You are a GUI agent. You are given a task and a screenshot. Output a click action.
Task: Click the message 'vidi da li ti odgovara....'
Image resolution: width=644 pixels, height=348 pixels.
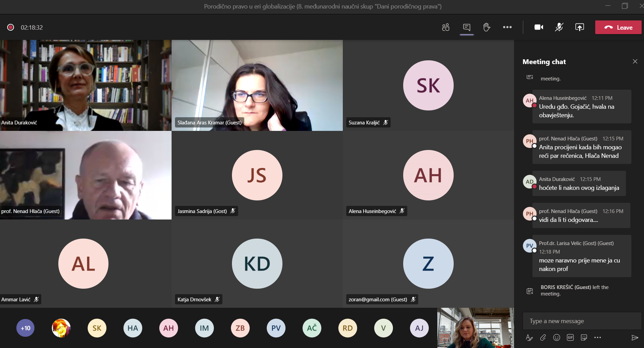581,215
